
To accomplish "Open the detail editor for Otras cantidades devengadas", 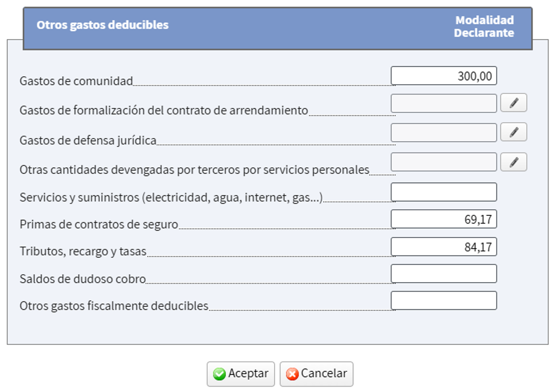I will click(x=514, y=161).
